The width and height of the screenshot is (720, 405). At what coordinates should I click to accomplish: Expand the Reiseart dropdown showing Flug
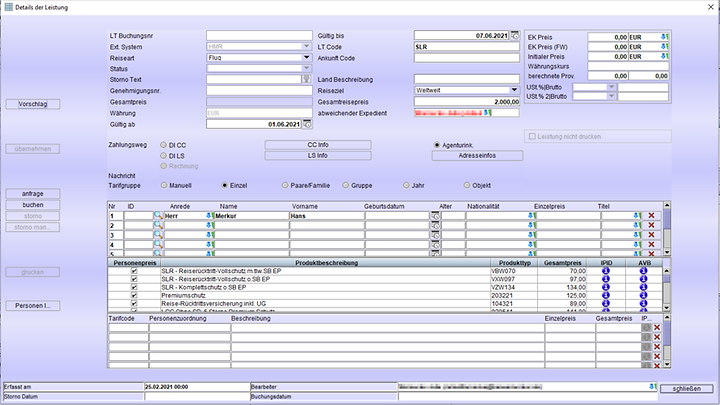307,57
